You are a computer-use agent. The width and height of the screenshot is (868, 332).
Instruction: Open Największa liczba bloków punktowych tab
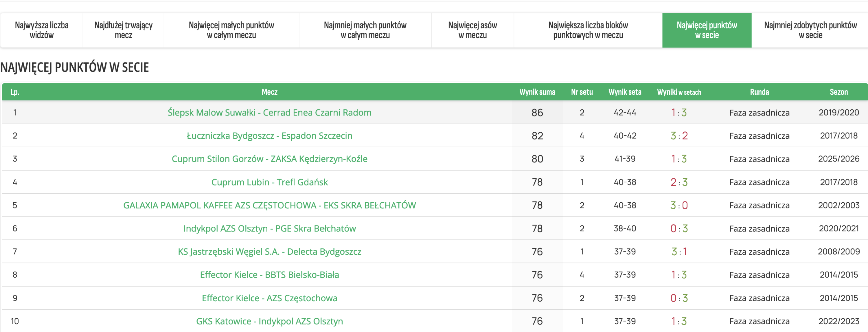point(588,30)
